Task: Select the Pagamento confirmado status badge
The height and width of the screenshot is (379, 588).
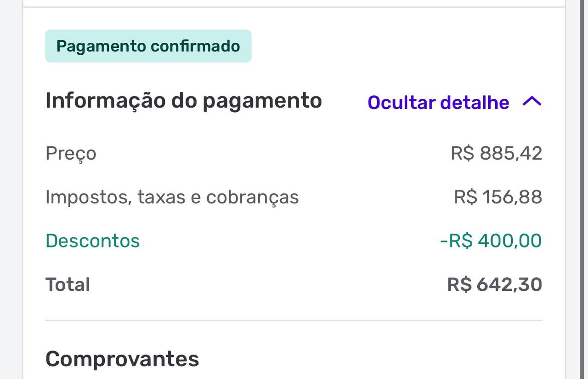Action: click(147, 46)
